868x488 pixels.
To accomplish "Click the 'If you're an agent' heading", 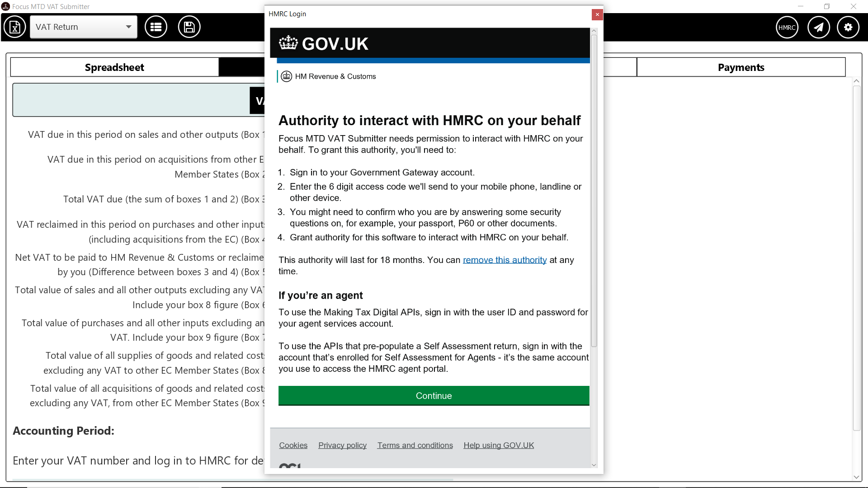I will click(321, 296).
